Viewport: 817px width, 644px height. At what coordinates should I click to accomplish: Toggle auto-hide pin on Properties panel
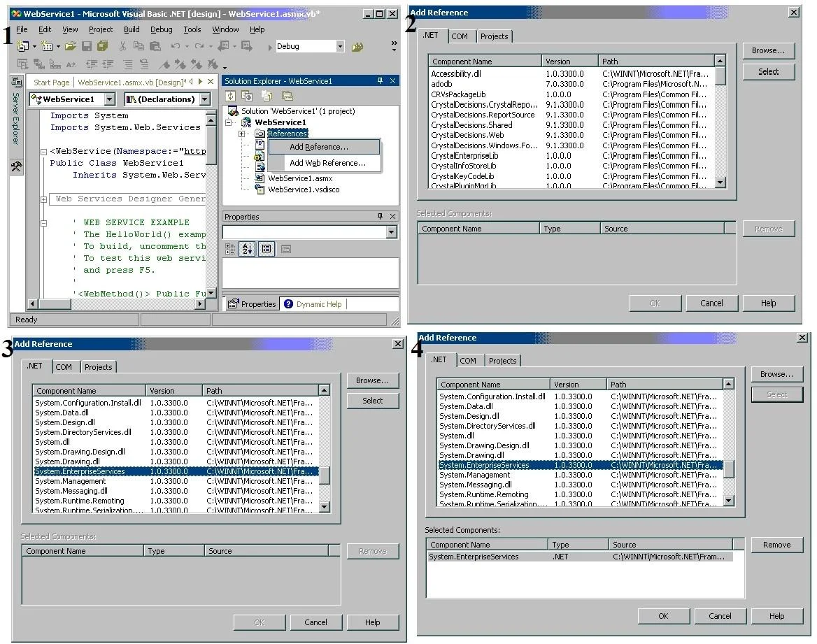point(380,216)
